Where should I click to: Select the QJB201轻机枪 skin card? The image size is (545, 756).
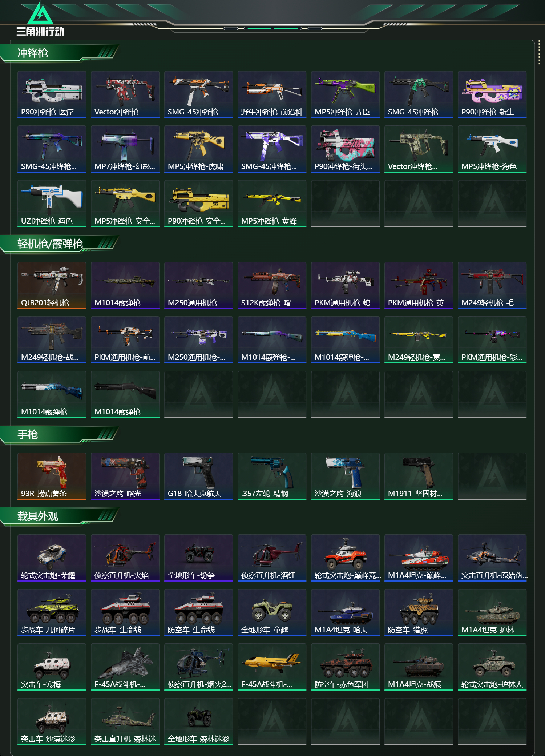52,285
